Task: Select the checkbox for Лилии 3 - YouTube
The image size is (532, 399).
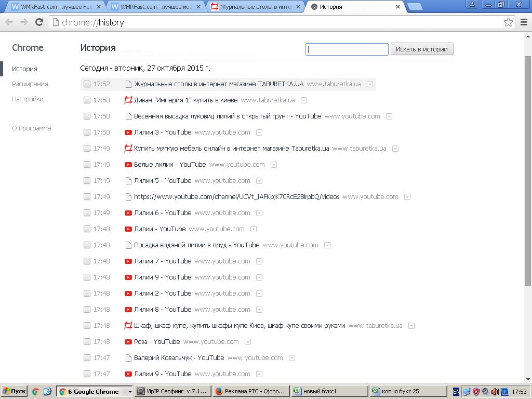Action: 87,132
